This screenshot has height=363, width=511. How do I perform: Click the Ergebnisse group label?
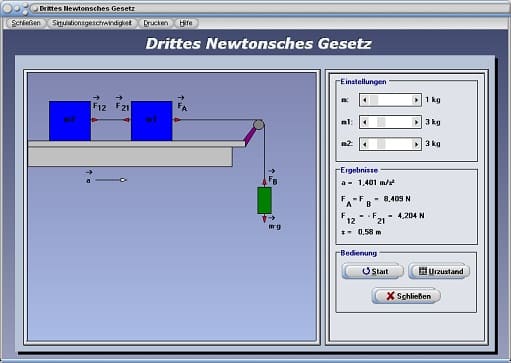(x=359, y=170)
